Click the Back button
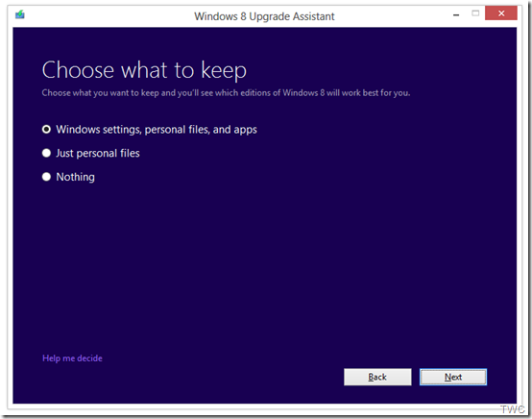Image resolution: width=532 pixels, height=419 pixels. 377,377
